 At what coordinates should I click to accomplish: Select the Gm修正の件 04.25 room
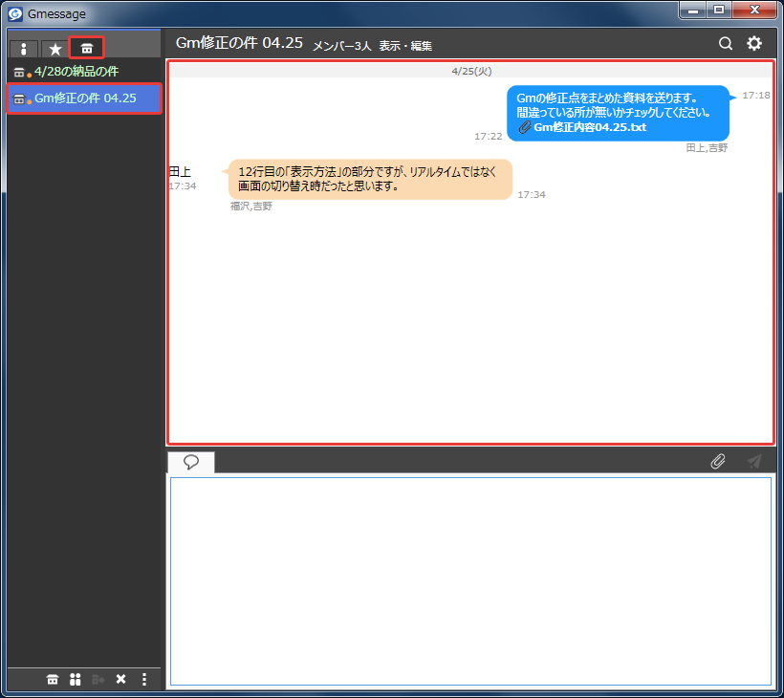84,98
